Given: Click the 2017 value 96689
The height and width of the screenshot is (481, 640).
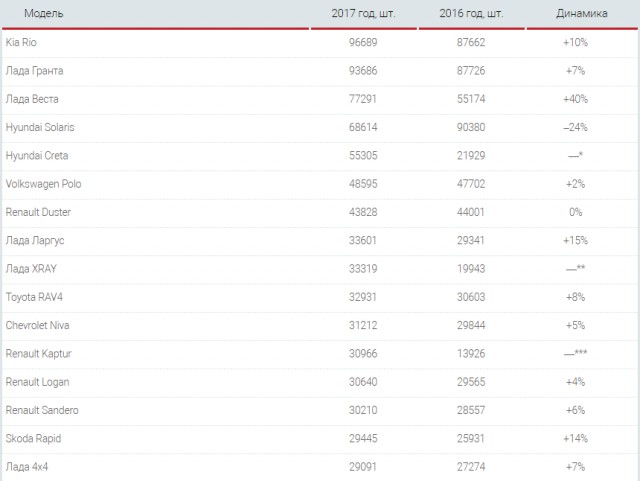Looking at the screenshot, I should pos(363,42).
